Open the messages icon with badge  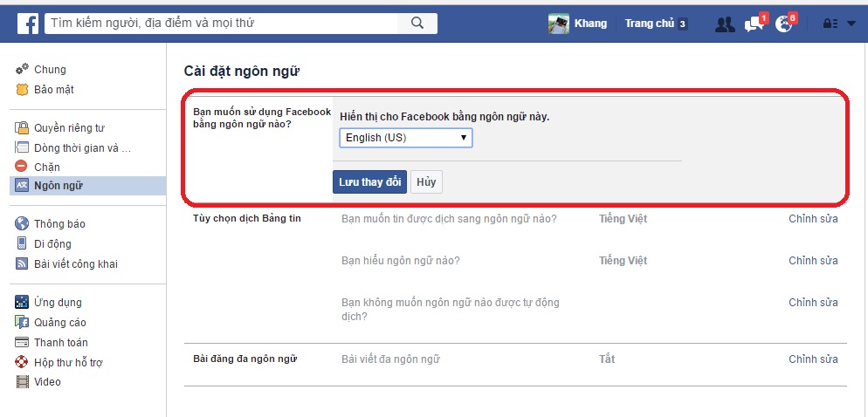(755, 24)
